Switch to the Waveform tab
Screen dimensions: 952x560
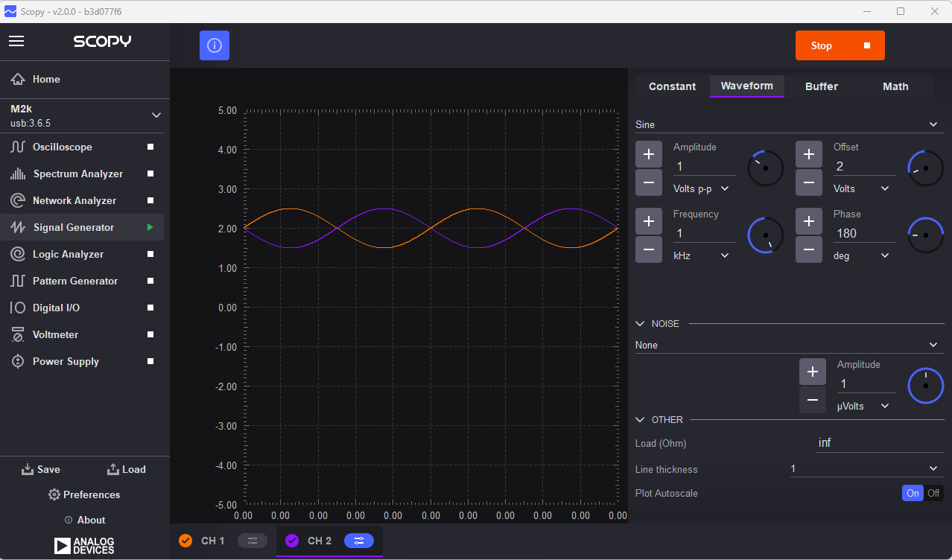[746, 86]
